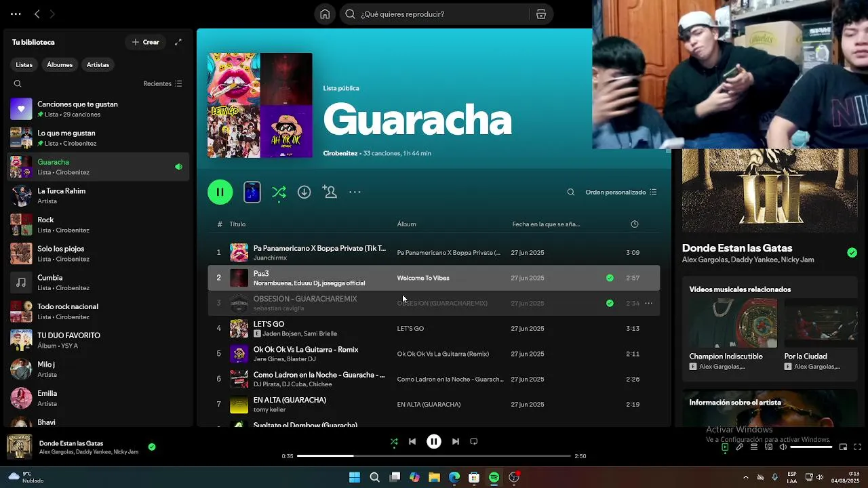Toggle saved checkmark on the Pas3 row
Image resolution: width=868 pixels, height=488 pixels.
[x=610, y=278]
